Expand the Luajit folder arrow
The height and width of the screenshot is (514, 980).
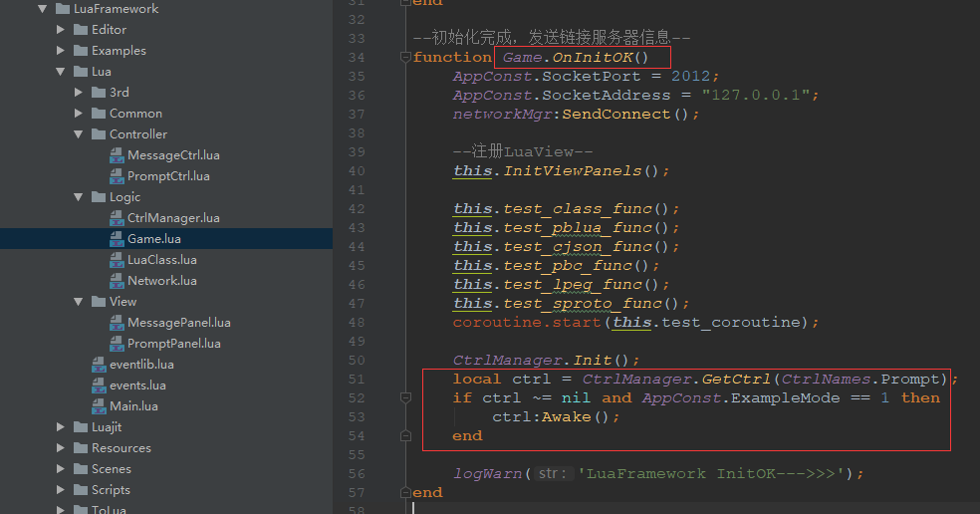(x=61, y=427)
